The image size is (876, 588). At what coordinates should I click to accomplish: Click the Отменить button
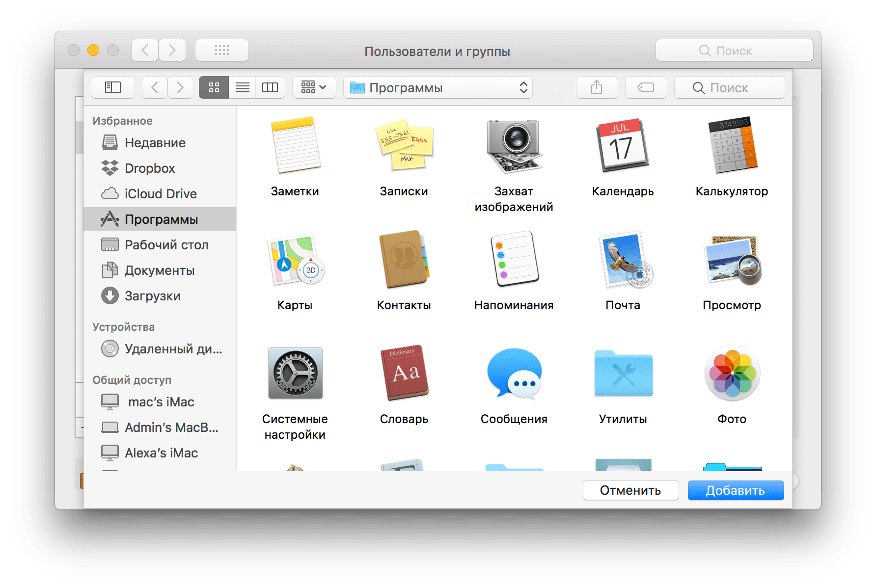coord(630,490)
